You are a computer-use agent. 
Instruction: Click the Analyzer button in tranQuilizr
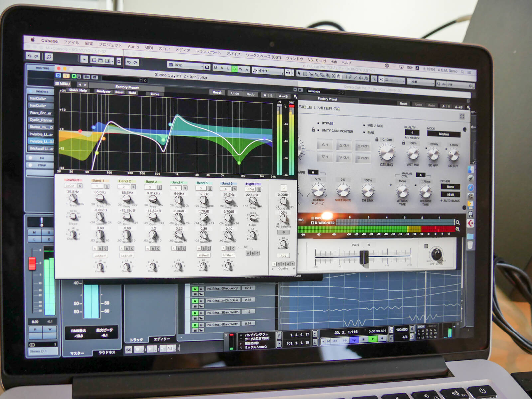[x=103, y=91]
